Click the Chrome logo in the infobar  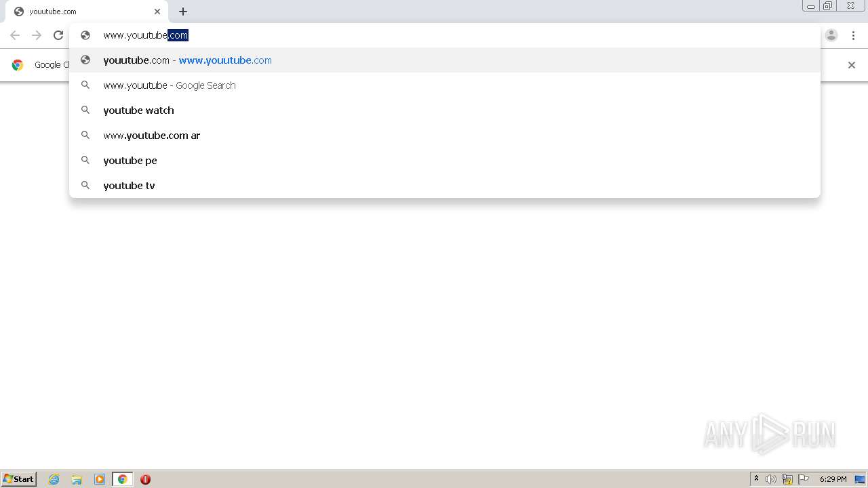coord(18,65)
